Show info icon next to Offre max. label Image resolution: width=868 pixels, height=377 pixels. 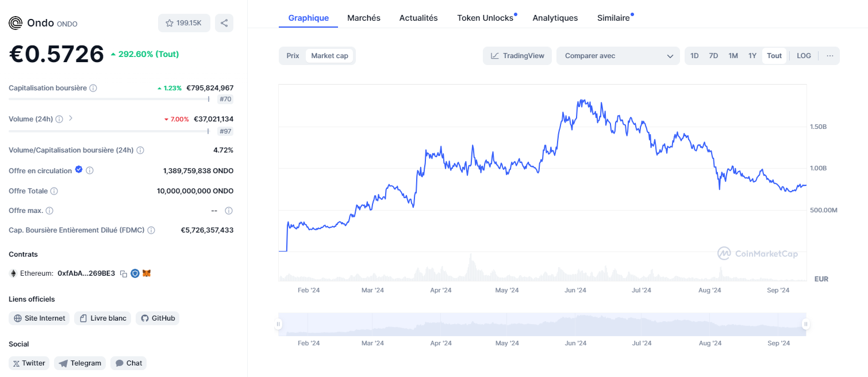pyautogui.click(x=49, y=211)
